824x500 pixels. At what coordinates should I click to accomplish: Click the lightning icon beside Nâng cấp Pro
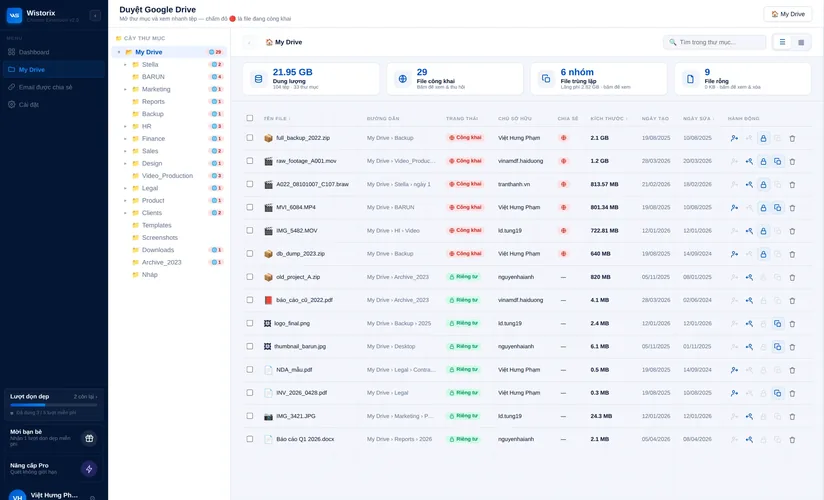point(89,469)
